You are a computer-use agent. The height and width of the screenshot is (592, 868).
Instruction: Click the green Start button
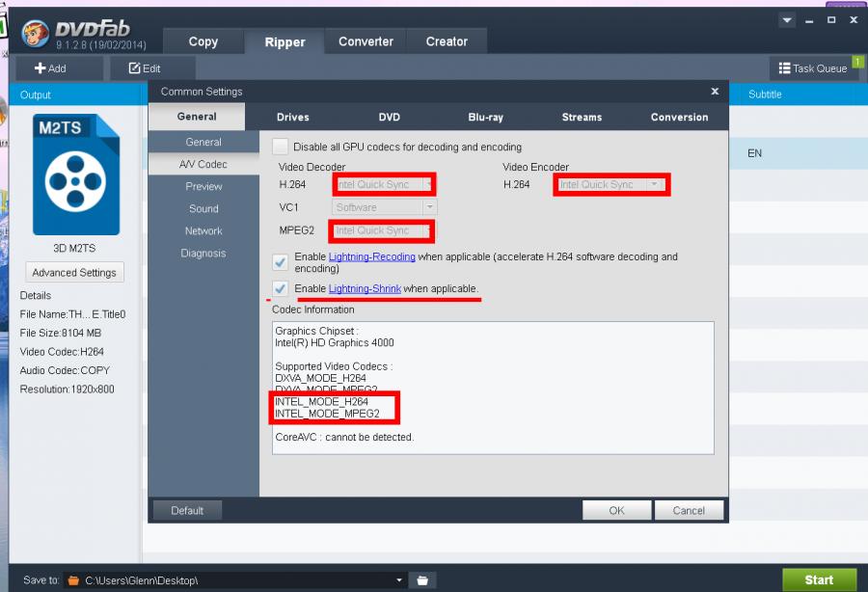[x=819, y=579]
